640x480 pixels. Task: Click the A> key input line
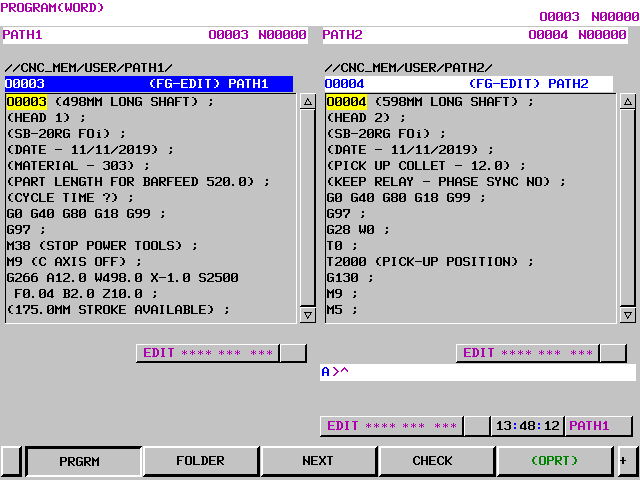pos(478,372)
